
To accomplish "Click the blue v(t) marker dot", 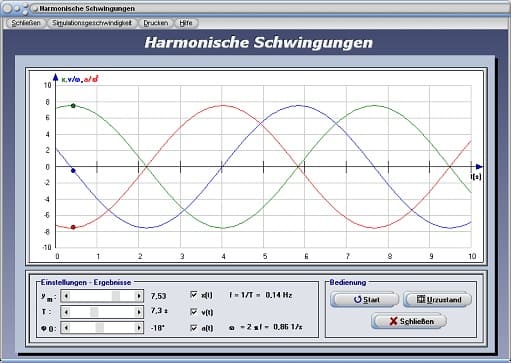I will pos(73,171).
